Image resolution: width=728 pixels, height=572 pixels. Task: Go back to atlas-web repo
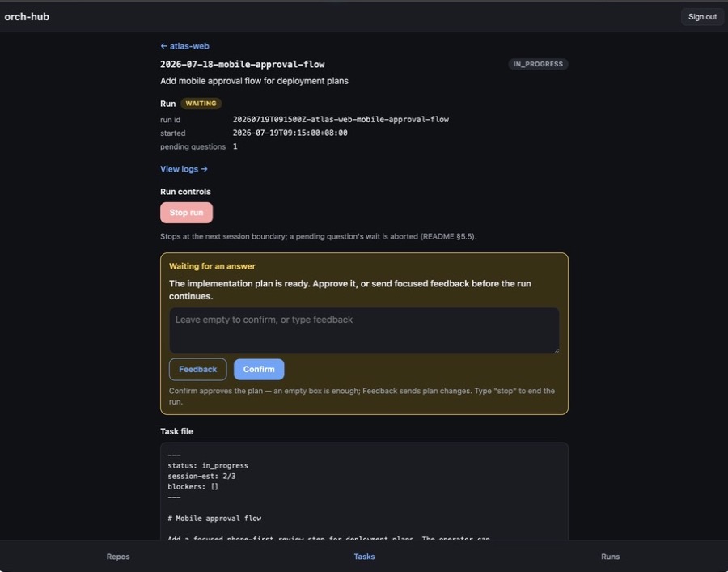(x=184, y=46)
